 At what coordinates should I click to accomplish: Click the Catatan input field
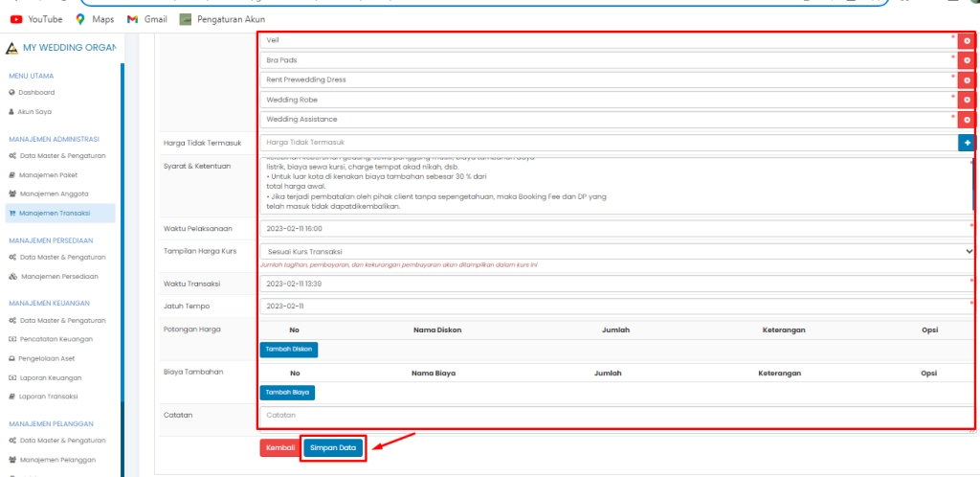pos(616,415)
